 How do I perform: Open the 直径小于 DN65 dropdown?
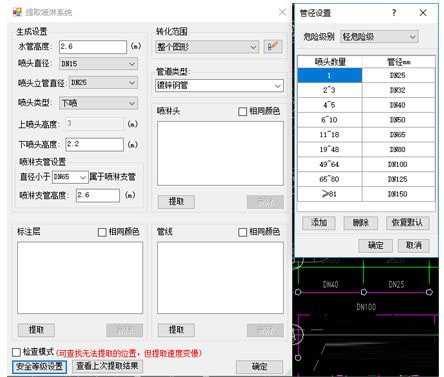point(70,177)
